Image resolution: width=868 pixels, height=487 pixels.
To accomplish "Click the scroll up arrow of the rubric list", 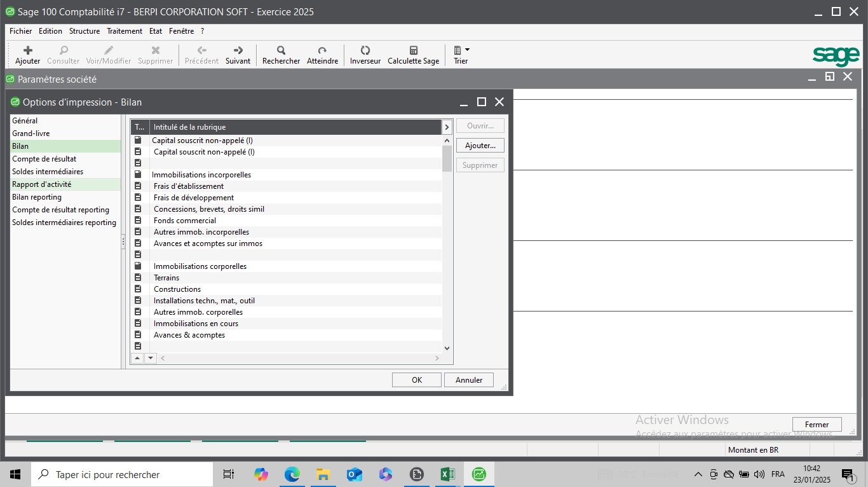I will point(447,141).
